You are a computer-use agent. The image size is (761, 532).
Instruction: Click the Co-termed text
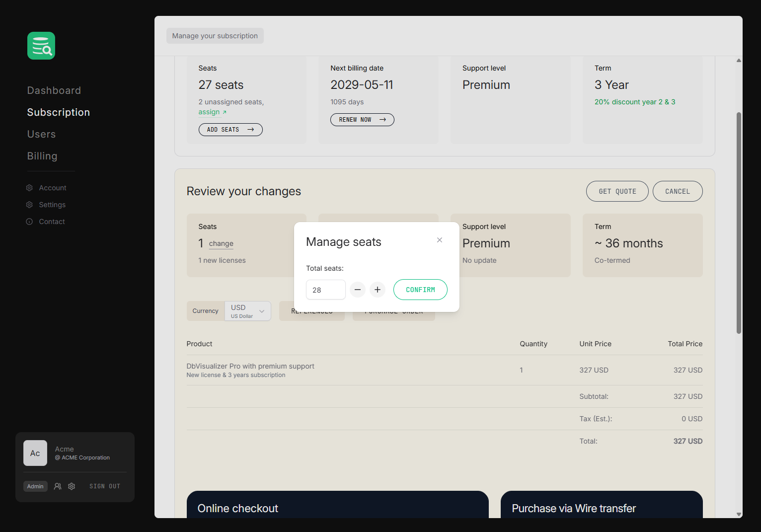pyautogui.click(x=612, y=260)
